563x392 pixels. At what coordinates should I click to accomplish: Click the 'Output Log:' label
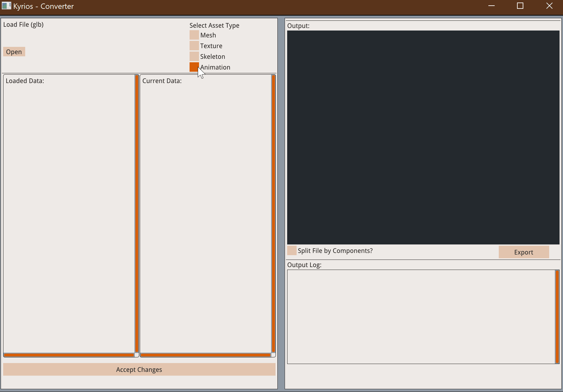click(x=304, y=265)
